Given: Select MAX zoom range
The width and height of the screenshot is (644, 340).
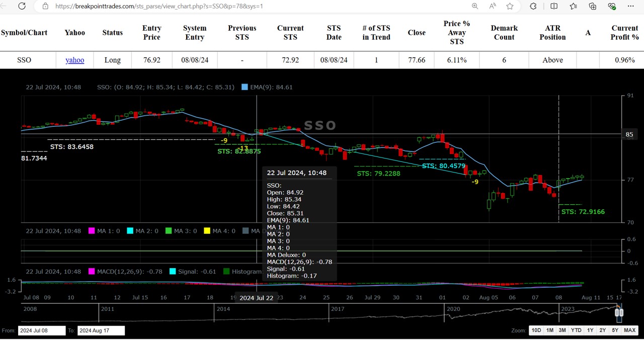Looking at the screenshot, I should 629,330.
